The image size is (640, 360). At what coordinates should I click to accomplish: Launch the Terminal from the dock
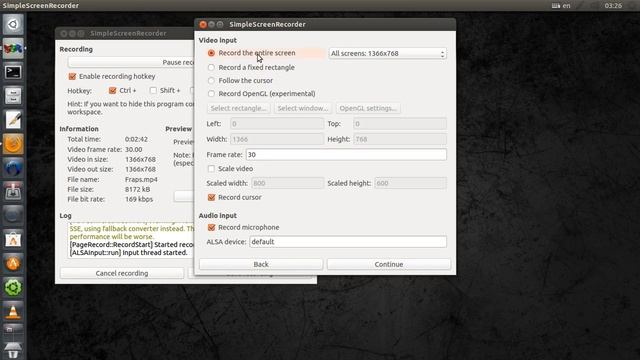pyautogui.click(x=13, y=72)
